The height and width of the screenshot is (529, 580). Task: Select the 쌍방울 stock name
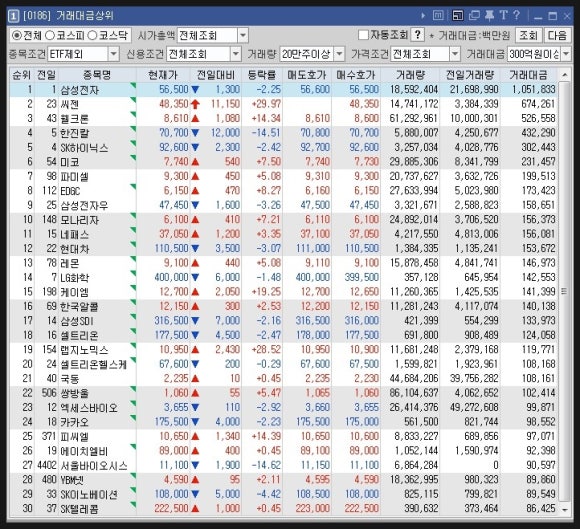[x=75, y=393]
